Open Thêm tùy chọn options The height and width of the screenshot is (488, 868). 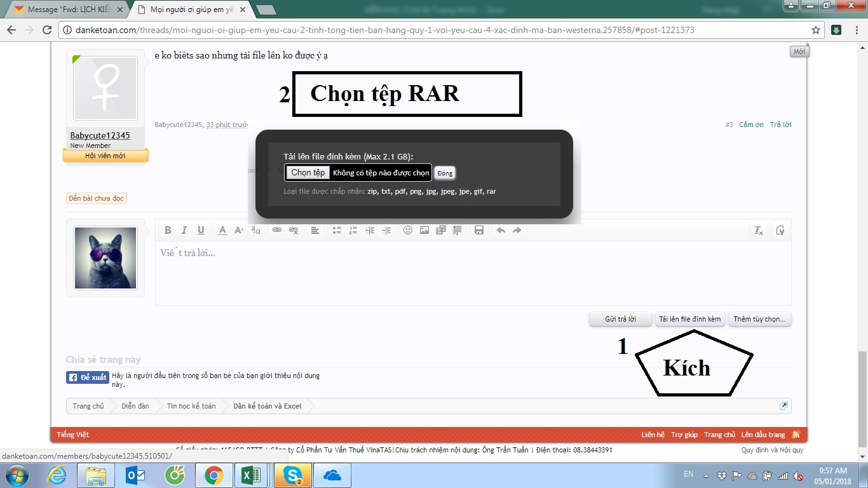(x=759, y=319)
